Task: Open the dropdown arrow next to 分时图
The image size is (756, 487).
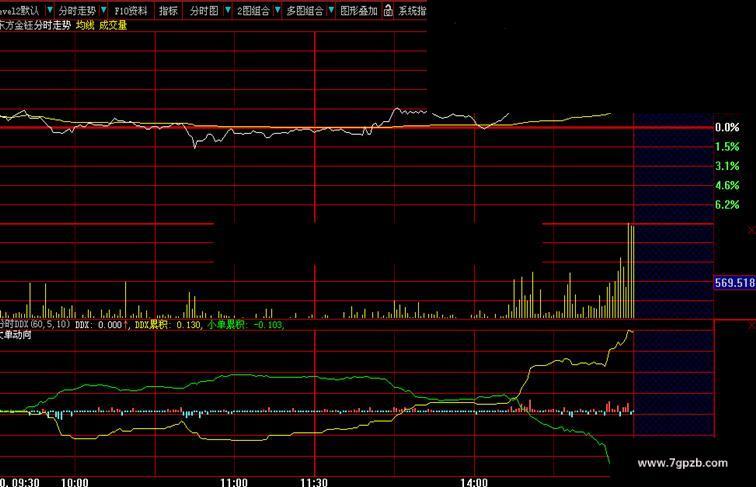Action: point(228,10)
